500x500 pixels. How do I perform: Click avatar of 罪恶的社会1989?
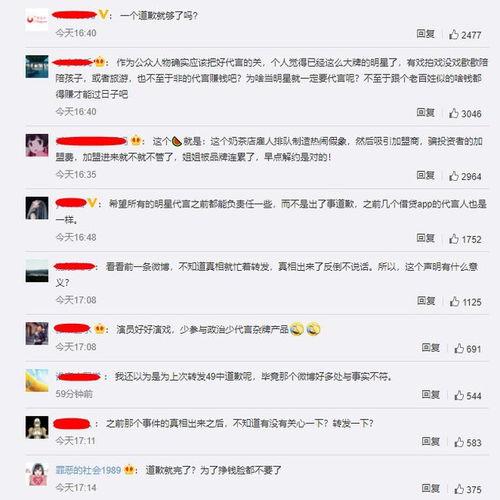[37, 474]
